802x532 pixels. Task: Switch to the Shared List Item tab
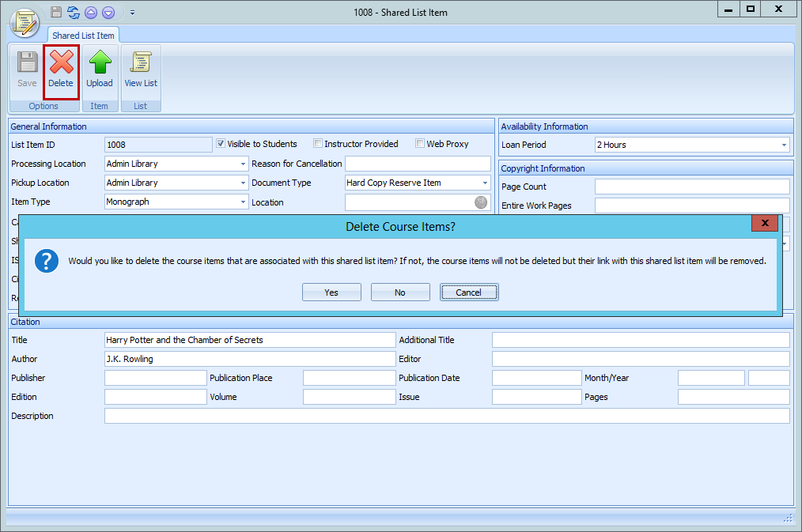point(83,35)
